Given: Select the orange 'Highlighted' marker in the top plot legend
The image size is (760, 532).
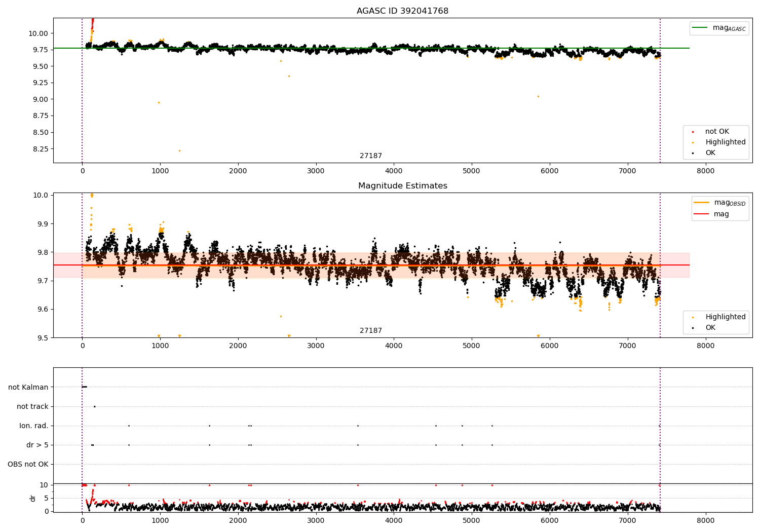Looking at the screenshot, I should (x=693, y=142).
